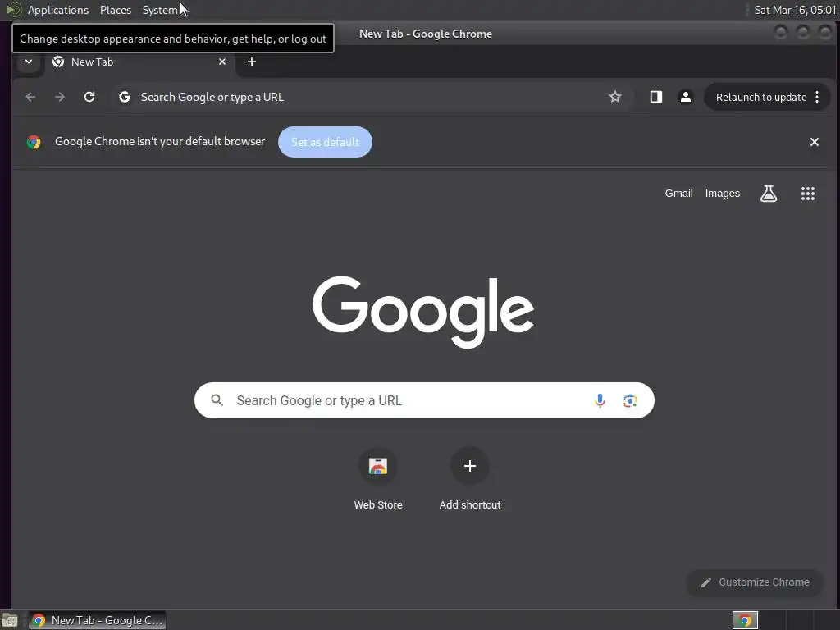The image size is (840, 630).
Task: Select Chrome window in taskbar
Action: point(97,620)
